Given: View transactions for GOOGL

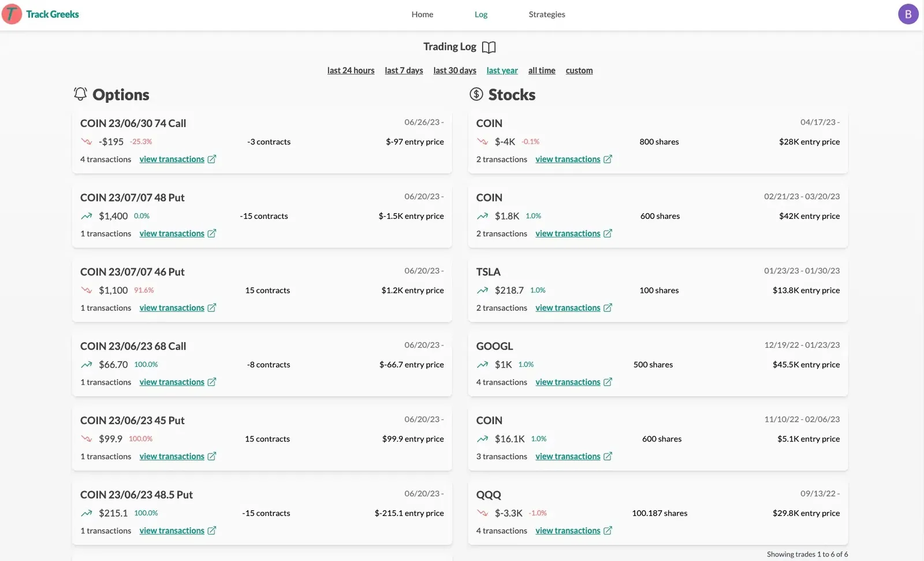Looking at the screenshot, I should coord(568,382).
